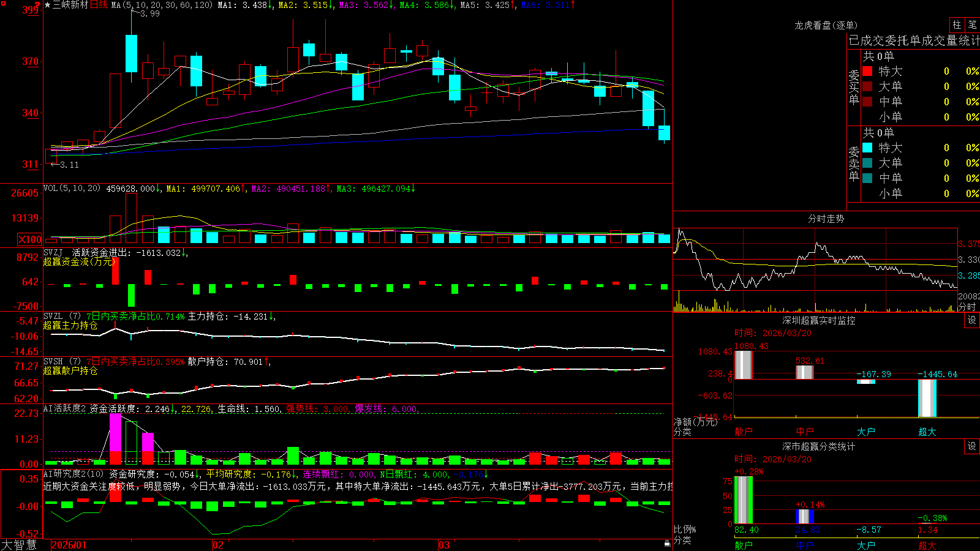The height and width of the screenshot is (551, 980).
Task: Click the red square icon at top-left corner
Action: point(3,4)
